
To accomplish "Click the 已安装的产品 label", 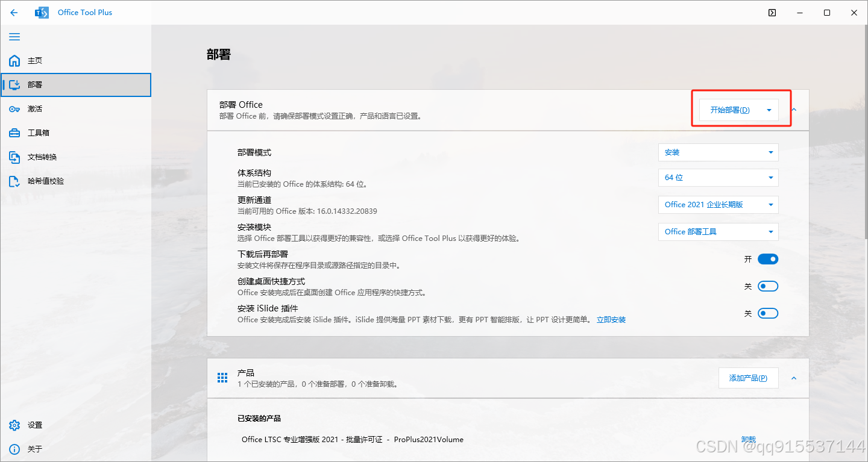I will click(x=259, y=419).
